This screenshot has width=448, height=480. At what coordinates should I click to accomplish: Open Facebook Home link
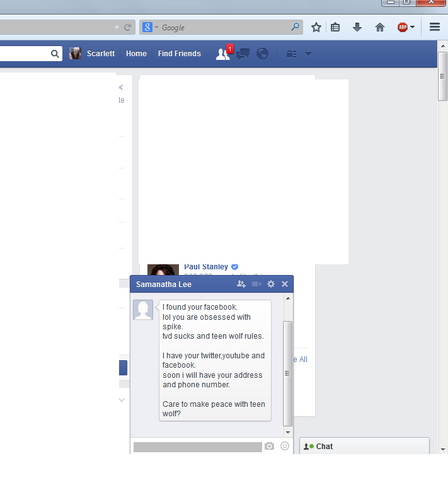pyautogui.click(x=136, y=53)
